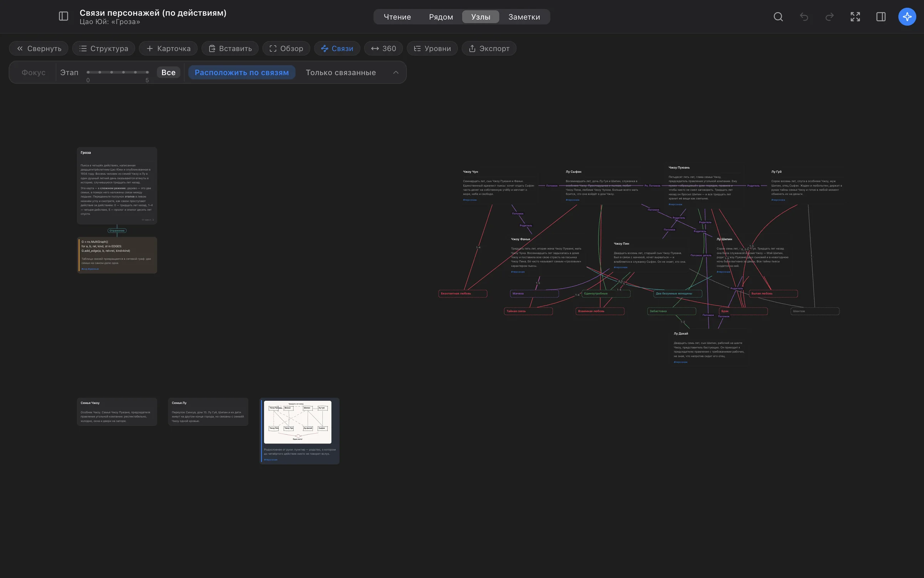
Task: Select the Все stage option
Action: click(168, 72)
